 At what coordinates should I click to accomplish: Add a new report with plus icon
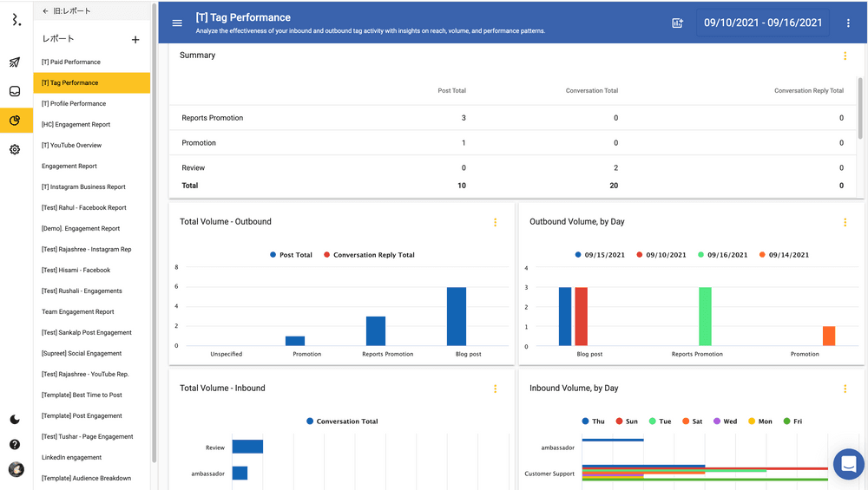(x=135, y=40)
